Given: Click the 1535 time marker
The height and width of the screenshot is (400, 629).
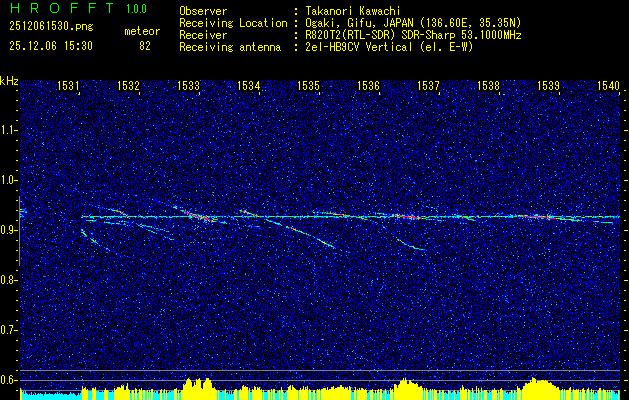Looking at the screenshot, I should pyautogui.click(x=308, y=85).
